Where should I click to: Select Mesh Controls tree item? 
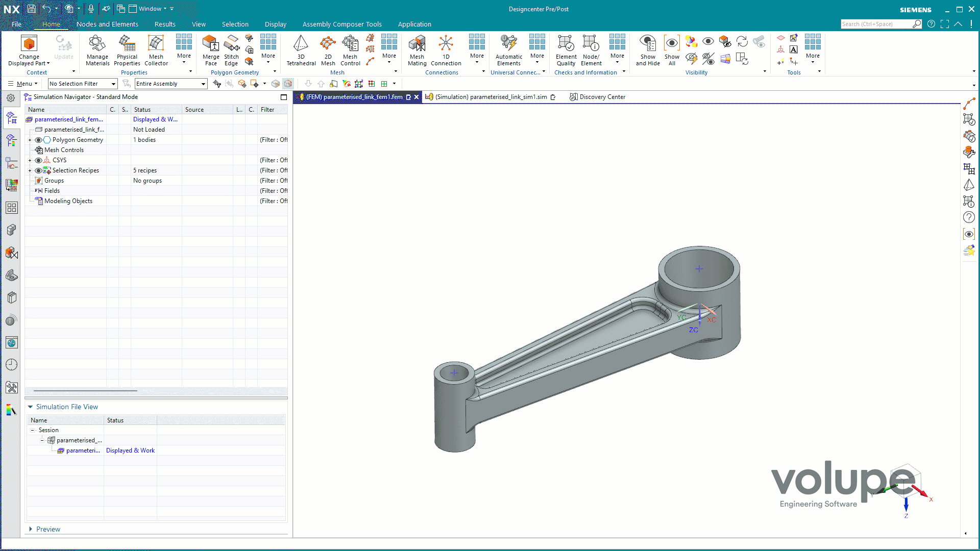(64, 150)
